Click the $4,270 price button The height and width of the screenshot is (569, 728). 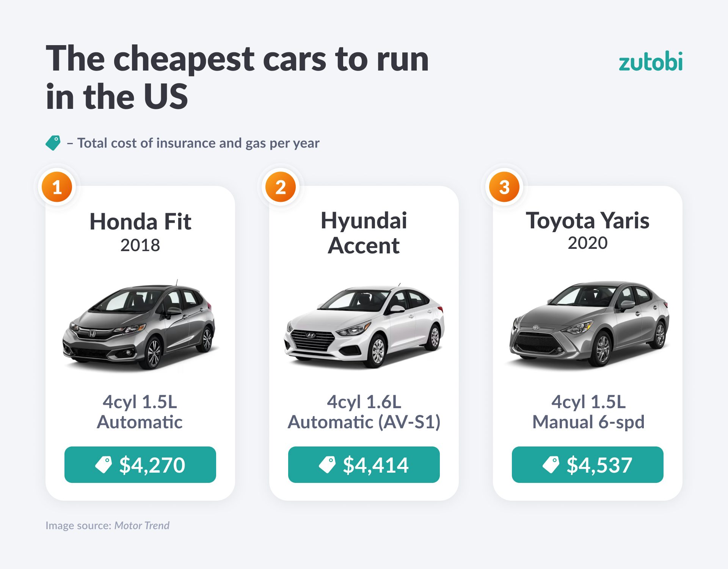tap(140, 465)
